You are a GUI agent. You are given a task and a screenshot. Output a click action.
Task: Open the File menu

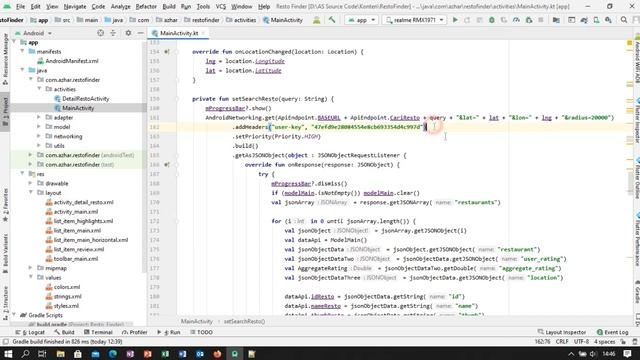coord(20,7)
